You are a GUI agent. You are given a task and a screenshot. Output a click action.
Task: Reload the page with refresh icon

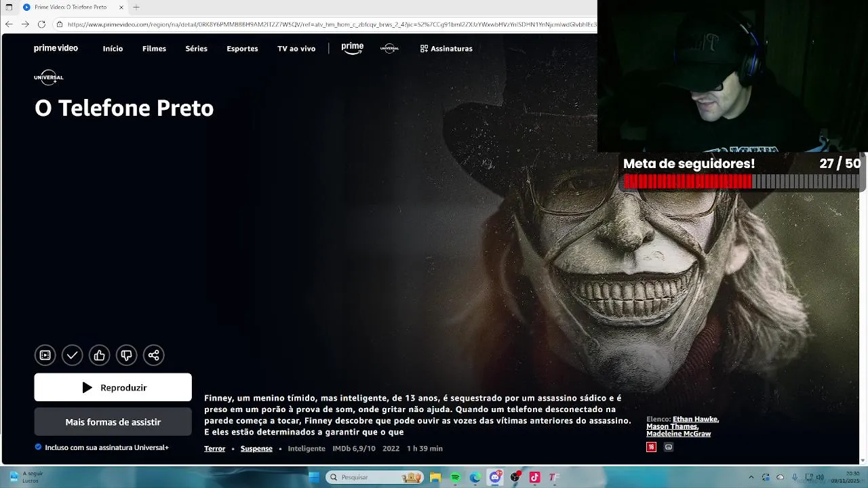(x=41, y=24)
